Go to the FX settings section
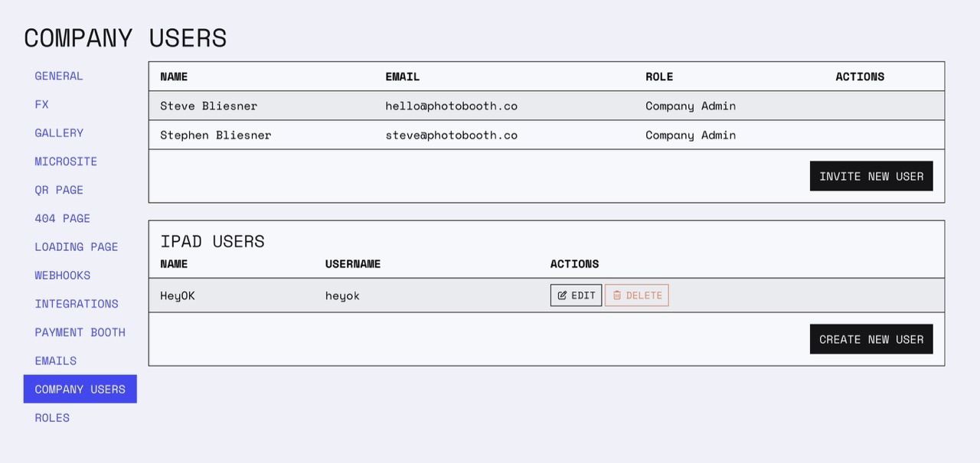 (41, 104)
